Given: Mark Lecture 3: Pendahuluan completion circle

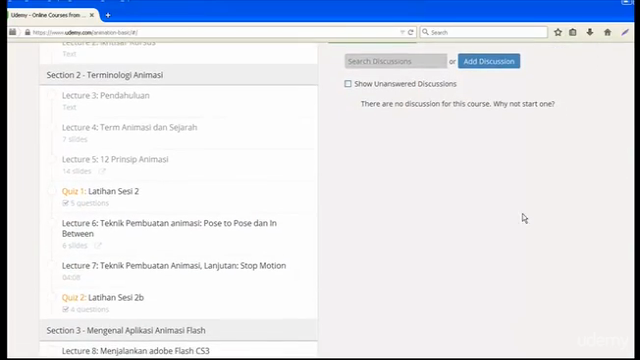Looking at the screenshot, I should [x=51, y=96].
